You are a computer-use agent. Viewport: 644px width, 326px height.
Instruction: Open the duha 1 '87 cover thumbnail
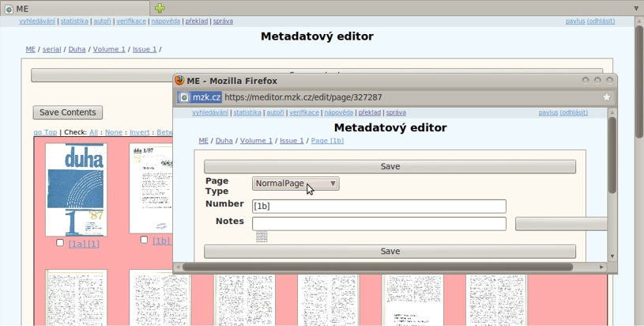pyautogui.click(x=75, y=190)
